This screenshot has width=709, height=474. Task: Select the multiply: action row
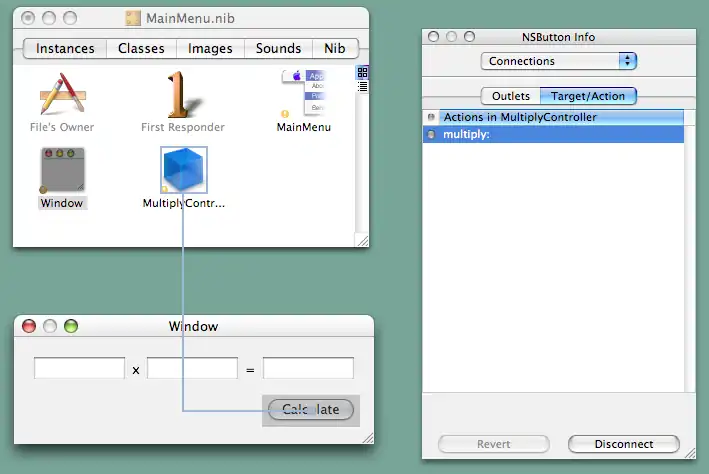point(553,134)
